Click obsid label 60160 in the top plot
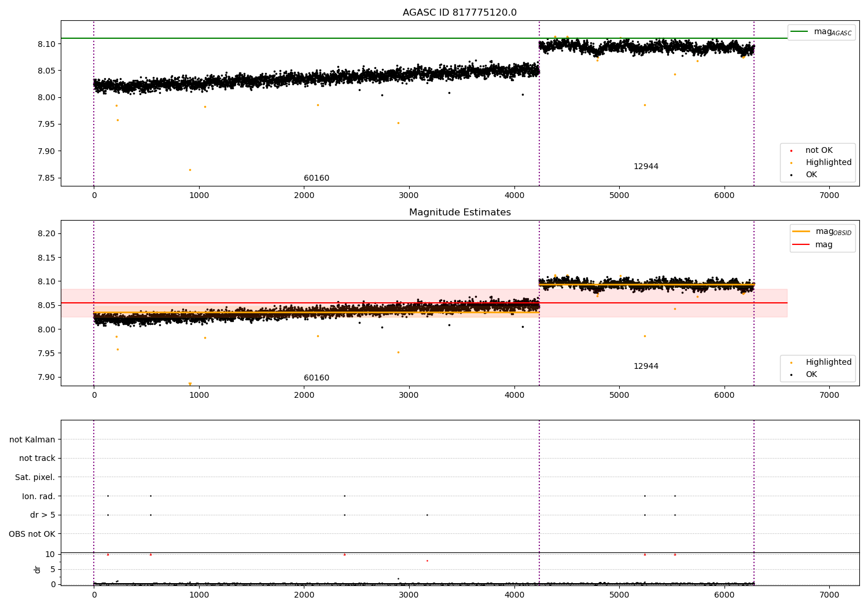Viewport: 868px width, 608px height. point(317,178)
